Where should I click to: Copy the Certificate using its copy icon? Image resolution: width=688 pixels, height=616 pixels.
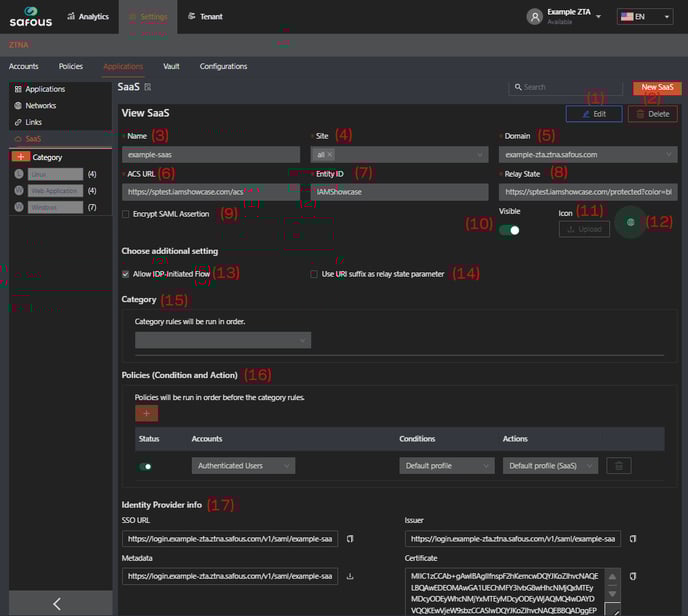tap(632, 576)
